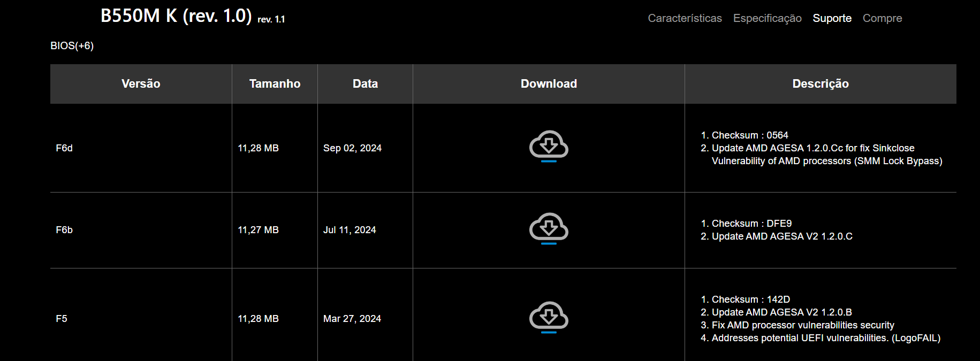This screenshot has height=361, width=980.
Task: Click the text Checksum : DFE9
Action: [751, 224]
